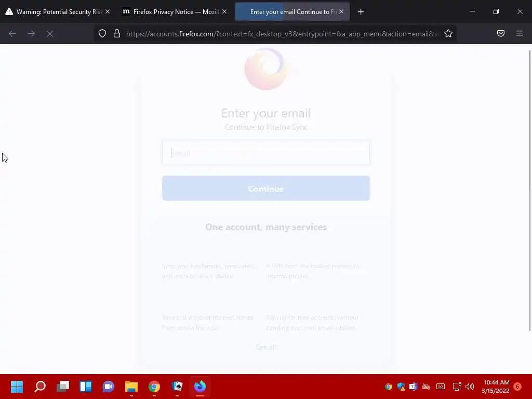Restore down the Firefox window
Screen dimensions: 532x399
tap(496, 11)
